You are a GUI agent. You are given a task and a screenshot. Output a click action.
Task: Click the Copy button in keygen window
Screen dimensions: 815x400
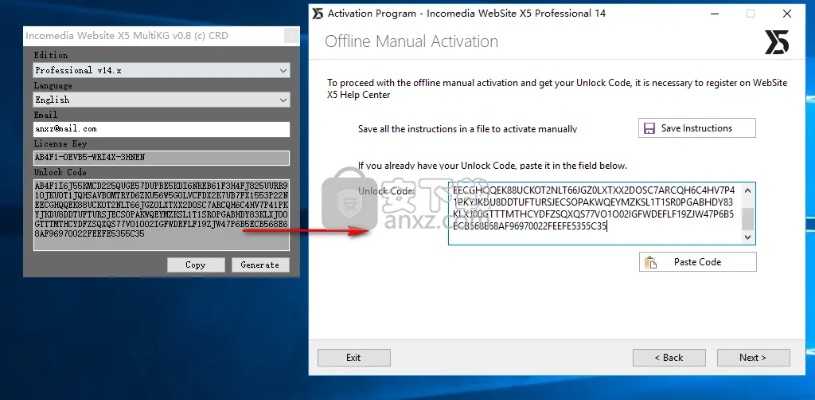click(x=196, y=265)
